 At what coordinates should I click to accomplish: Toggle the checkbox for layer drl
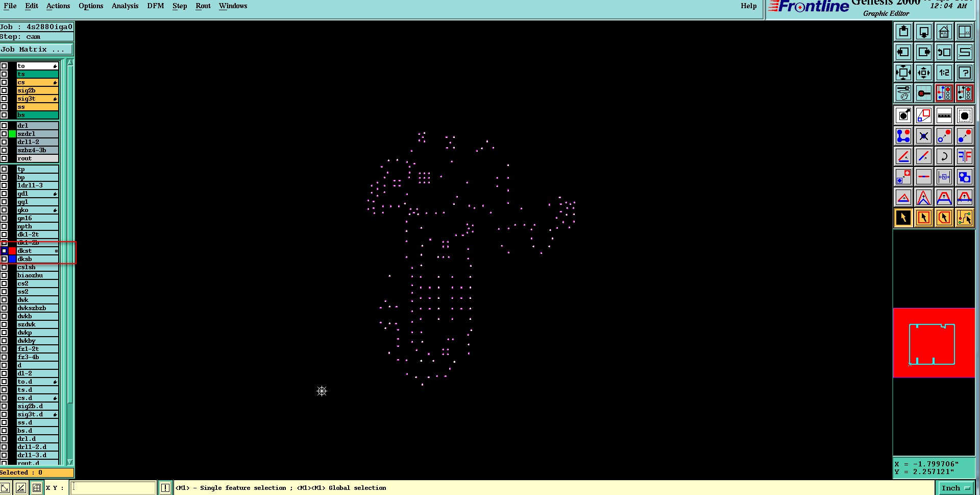[x=4, y=126]
